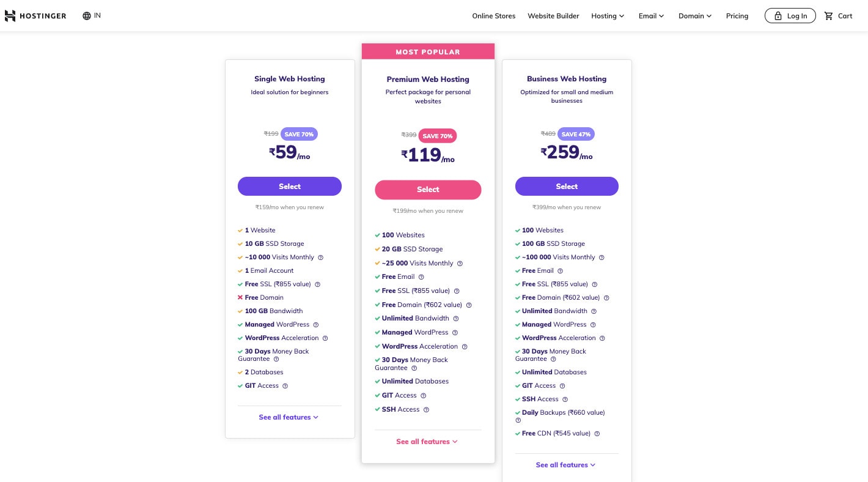Open the Website Builder page
This screenshot has height=482, width=868.
[x=553, y=16]
